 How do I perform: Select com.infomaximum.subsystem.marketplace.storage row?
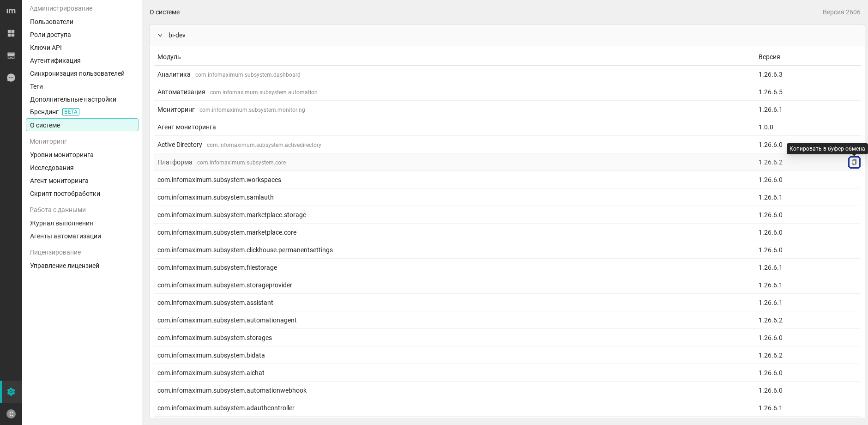[507, 215]
